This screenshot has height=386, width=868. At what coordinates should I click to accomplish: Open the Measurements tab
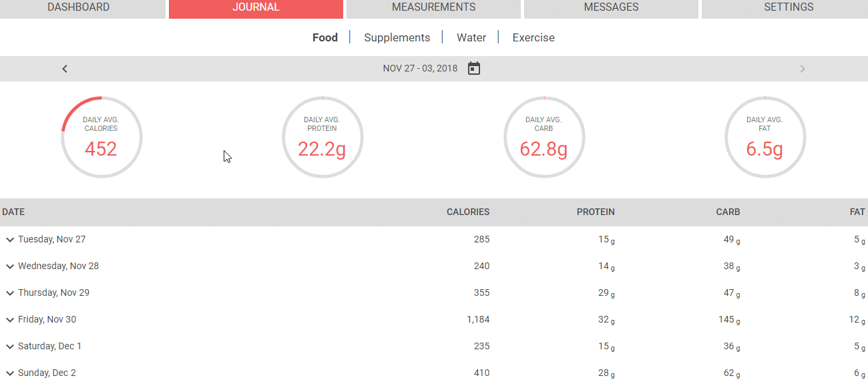[x=433, y=8]
